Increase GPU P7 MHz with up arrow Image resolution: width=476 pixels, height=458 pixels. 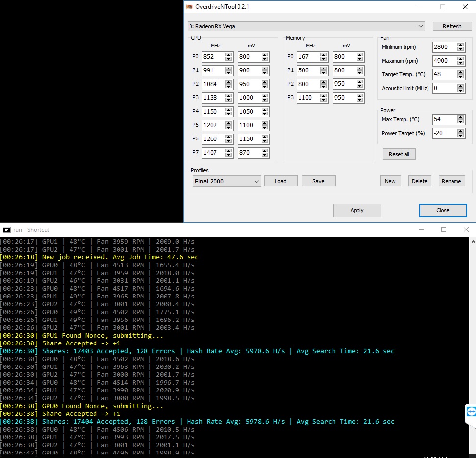[228, 150]
